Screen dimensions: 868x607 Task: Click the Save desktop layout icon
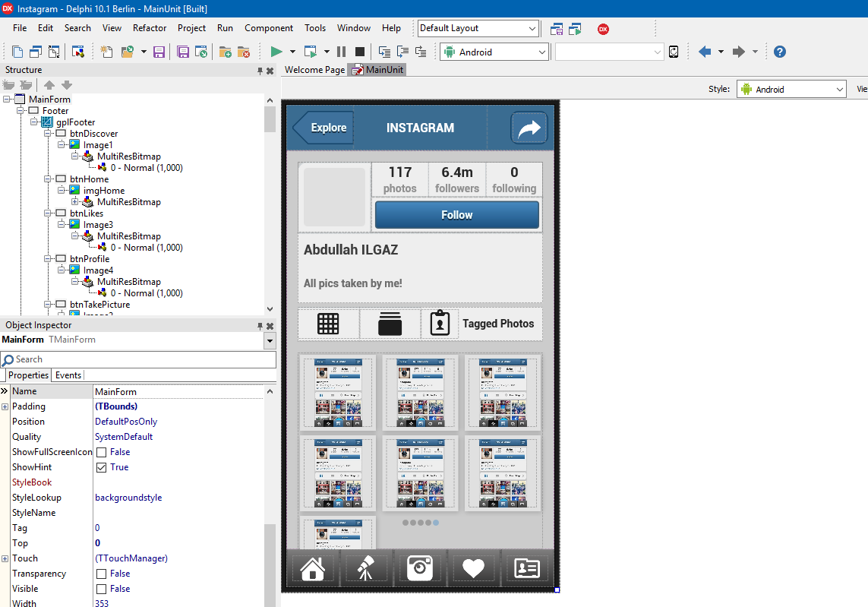pyautogui.click(x=557, y=29)
